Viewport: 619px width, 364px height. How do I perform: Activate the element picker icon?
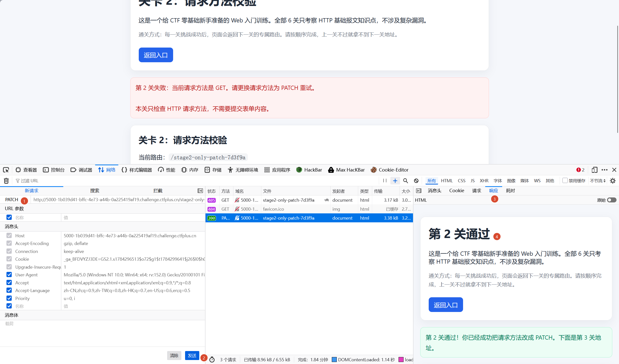point(6,170)
